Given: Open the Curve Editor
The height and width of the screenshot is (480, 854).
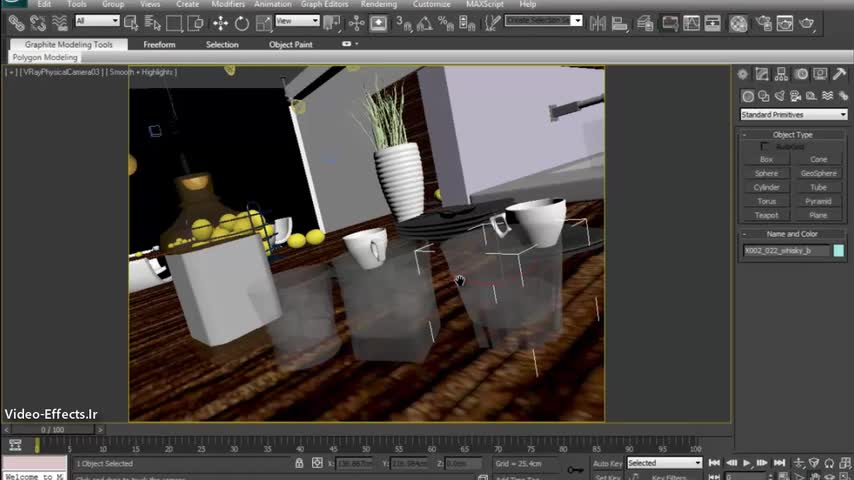Looking at the screenshot, I should (691, 23).
